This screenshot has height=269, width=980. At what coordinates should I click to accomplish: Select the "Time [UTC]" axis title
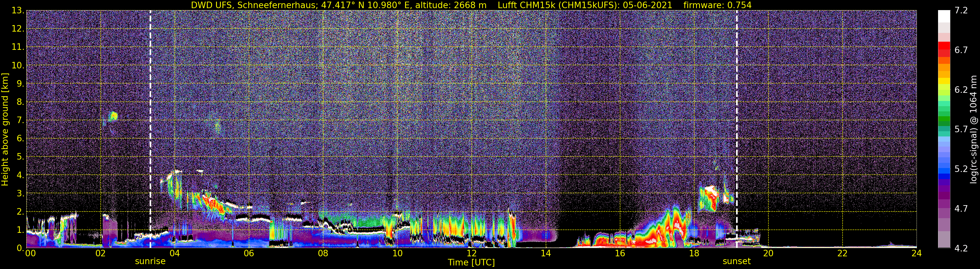click(x=471, y=262)
